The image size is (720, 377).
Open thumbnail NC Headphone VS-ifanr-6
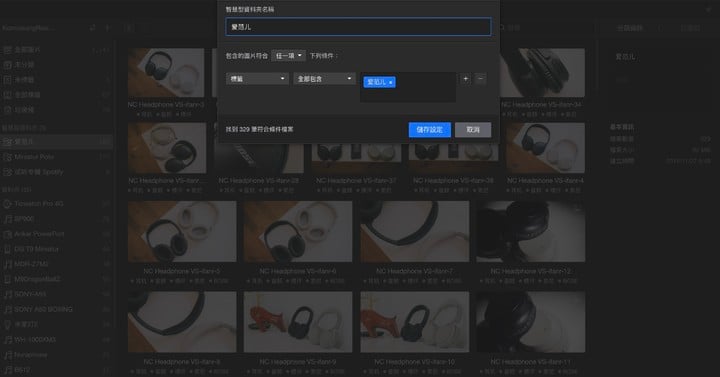pyautogui.click(x=298, y=231)
